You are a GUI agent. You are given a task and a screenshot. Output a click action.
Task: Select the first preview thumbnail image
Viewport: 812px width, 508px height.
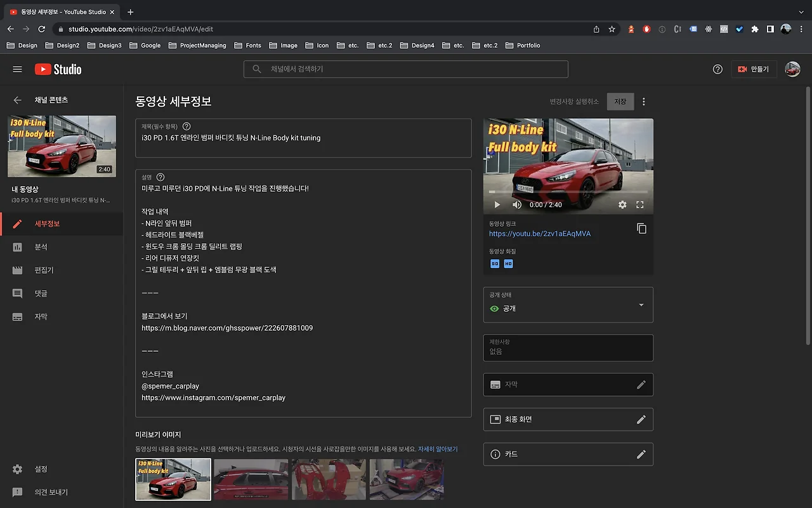(x=173, y=479)
